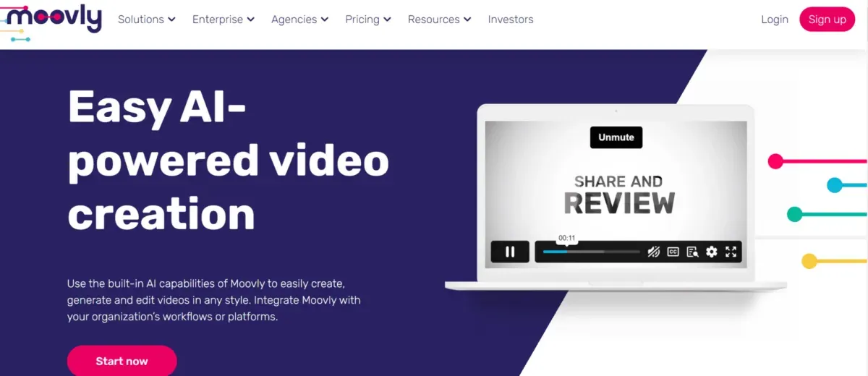Click the Start now button
This screenshot has width=868, height=376.
[122, 361]
